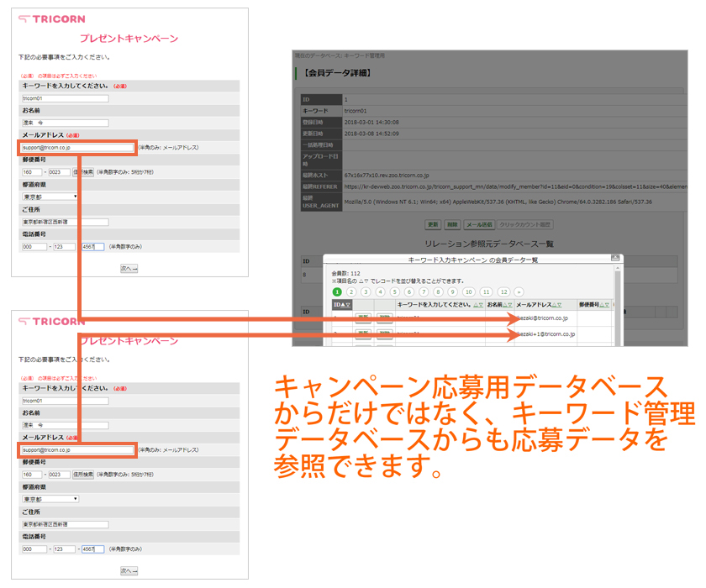Go to page 4 of member list
Screen dimensions: 706x588
pos(380,292)
